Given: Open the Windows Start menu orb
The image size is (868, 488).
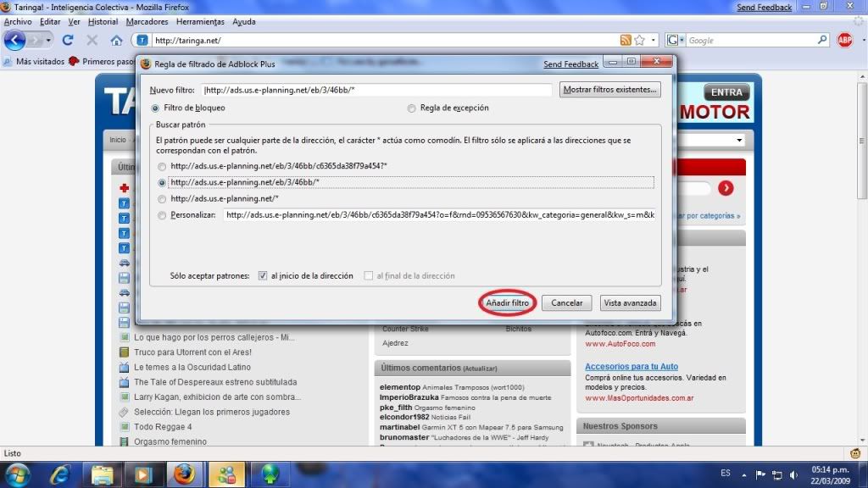Looking at the screenshot, I should point(17,474).
